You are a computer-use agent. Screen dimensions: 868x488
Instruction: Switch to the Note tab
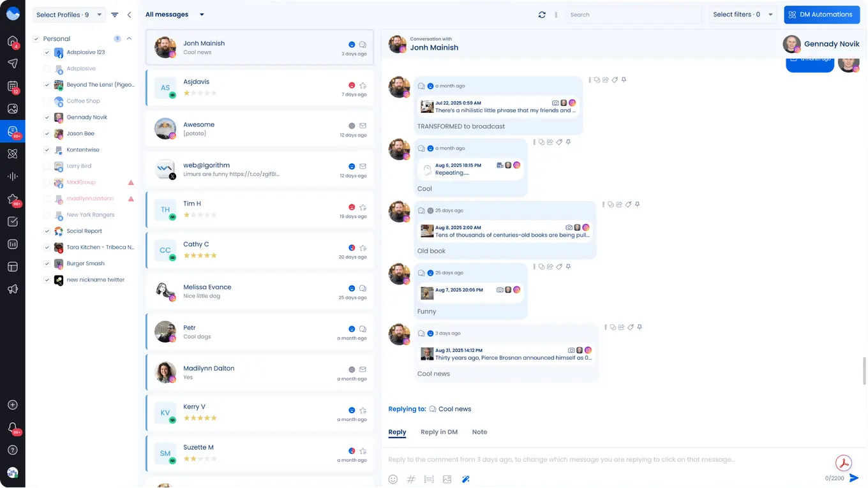tap(479, 432)
